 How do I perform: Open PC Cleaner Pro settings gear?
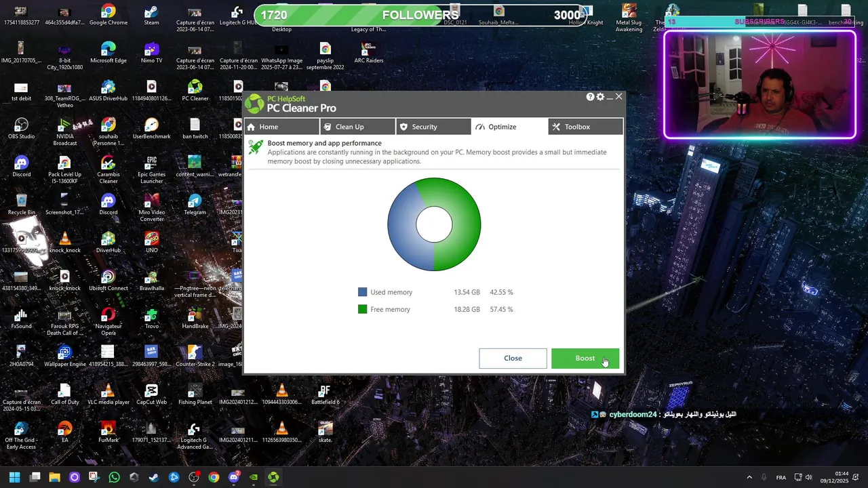pos(600,97)
